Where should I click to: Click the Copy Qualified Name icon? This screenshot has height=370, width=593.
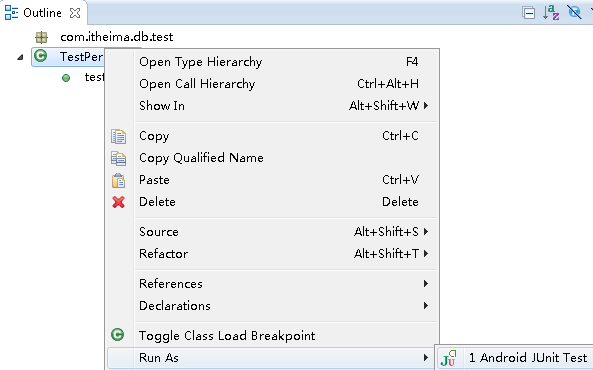118,158
